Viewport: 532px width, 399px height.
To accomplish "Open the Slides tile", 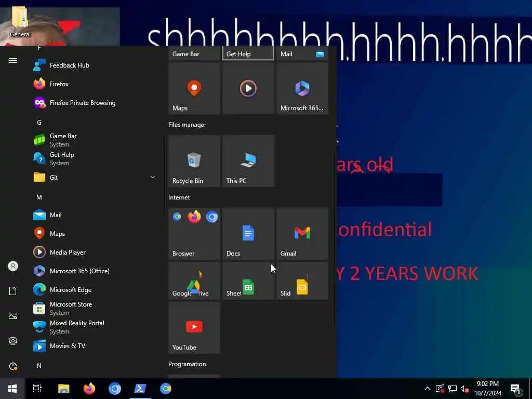I will tap(302, 281).
